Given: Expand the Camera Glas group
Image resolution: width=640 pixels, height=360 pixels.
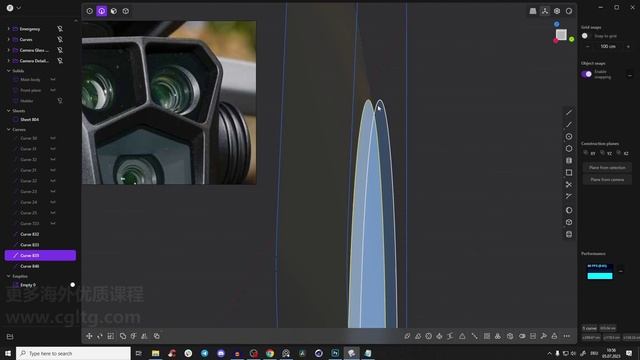Looking at the screenshot, I should pyautogui.click(x=9, y=50).
